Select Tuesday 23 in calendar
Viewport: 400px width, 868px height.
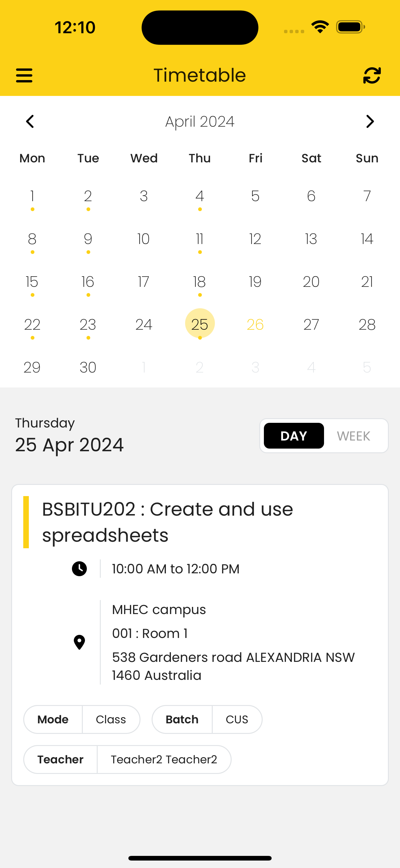click(88, 324)
